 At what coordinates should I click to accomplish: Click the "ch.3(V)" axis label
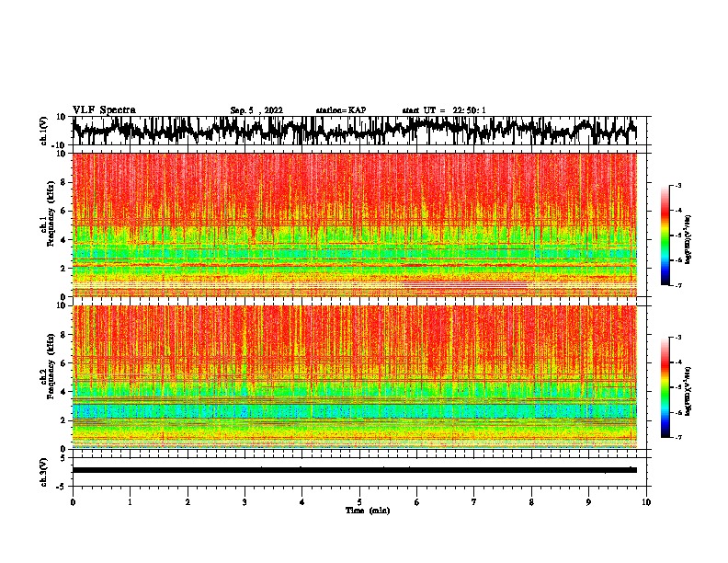pos(44,472)
